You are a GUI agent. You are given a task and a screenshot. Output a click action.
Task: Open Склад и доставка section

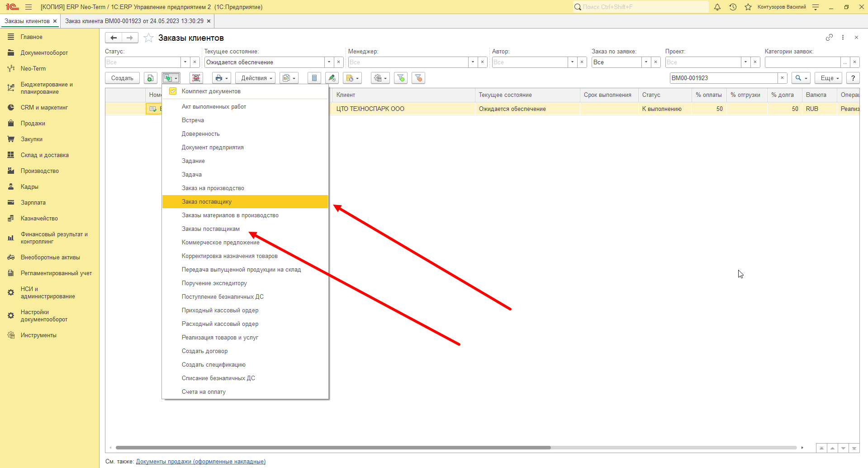click(x=45, y=155)
